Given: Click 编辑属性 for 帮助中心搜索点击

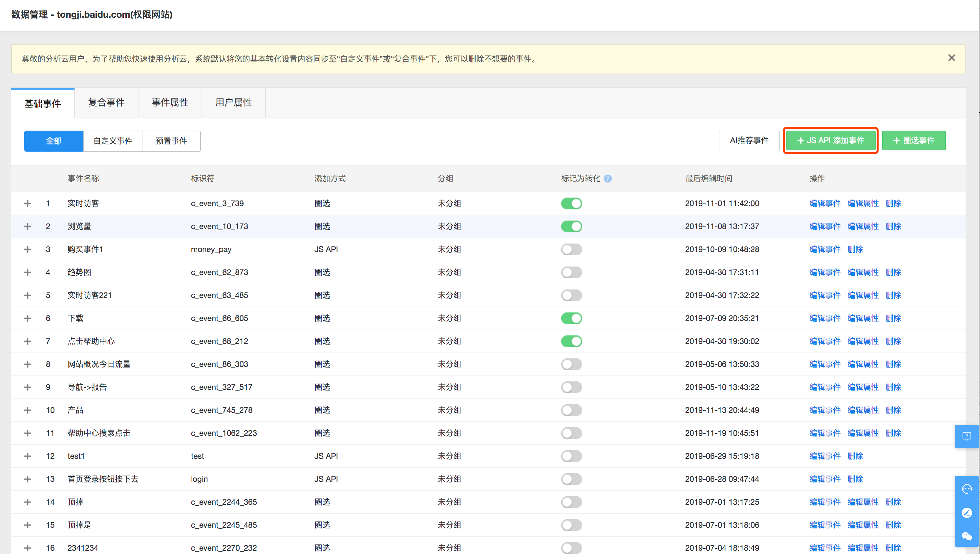Looking at the screenshot, I should (863, 433).
